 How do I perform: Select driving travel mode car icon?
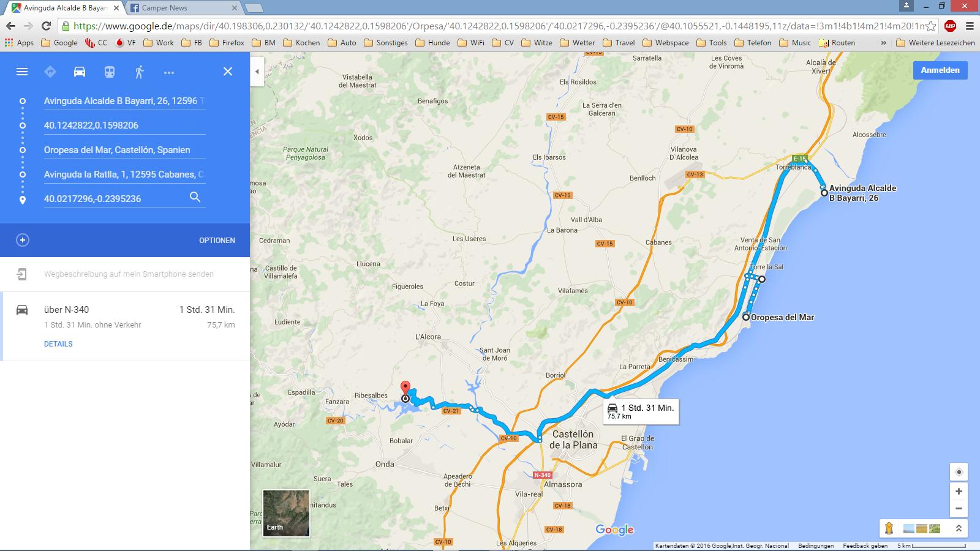(80, 72)
